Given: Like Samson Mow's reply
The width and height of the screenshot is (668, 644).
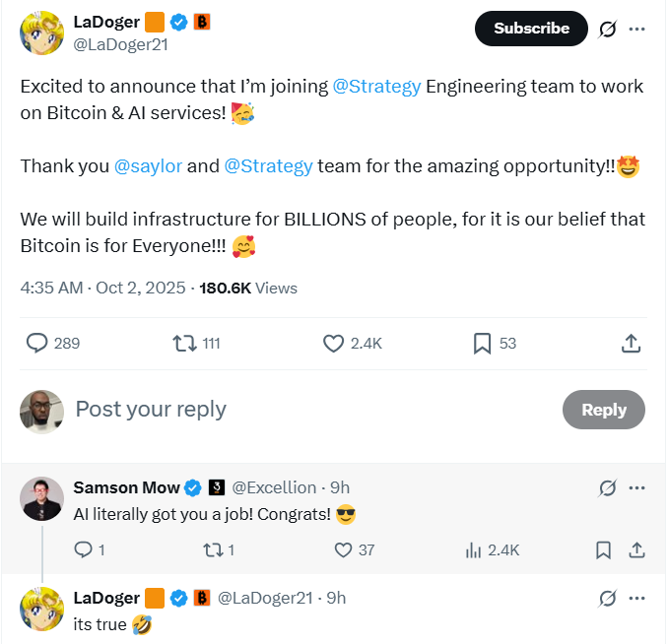Looking at the screenshot, I should coord(343,549).
